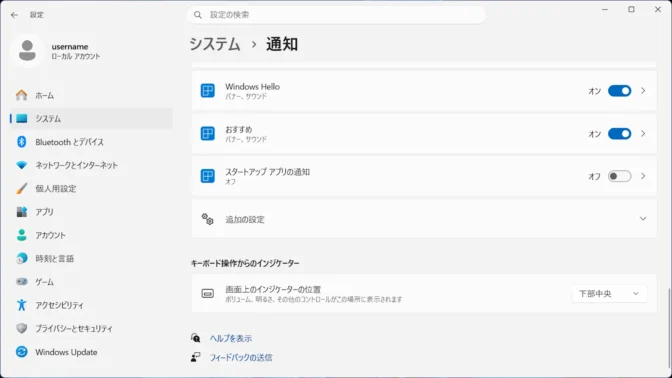Open おすすめ notification details chevron

click(x=643, y=134)
